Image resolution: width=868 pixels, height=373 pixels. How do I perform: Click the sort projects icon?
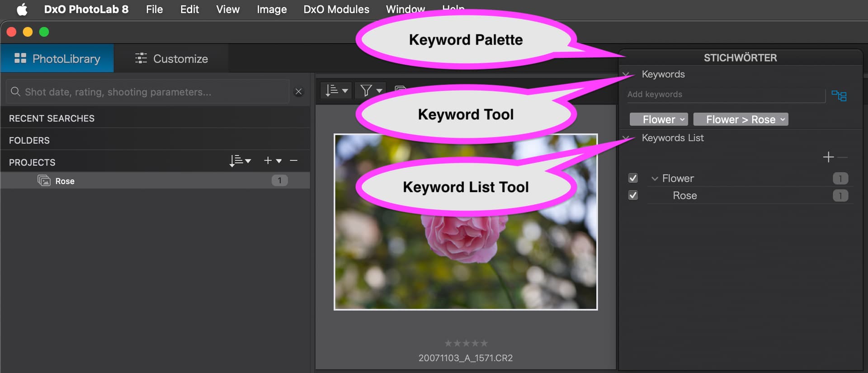240,161
